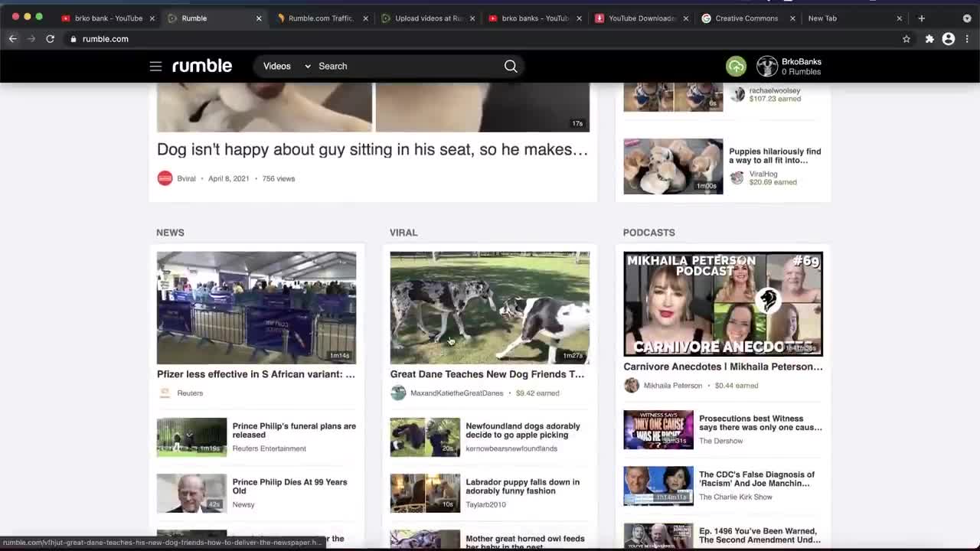Switch to the YouTube Downloader tab

(641, 18)
